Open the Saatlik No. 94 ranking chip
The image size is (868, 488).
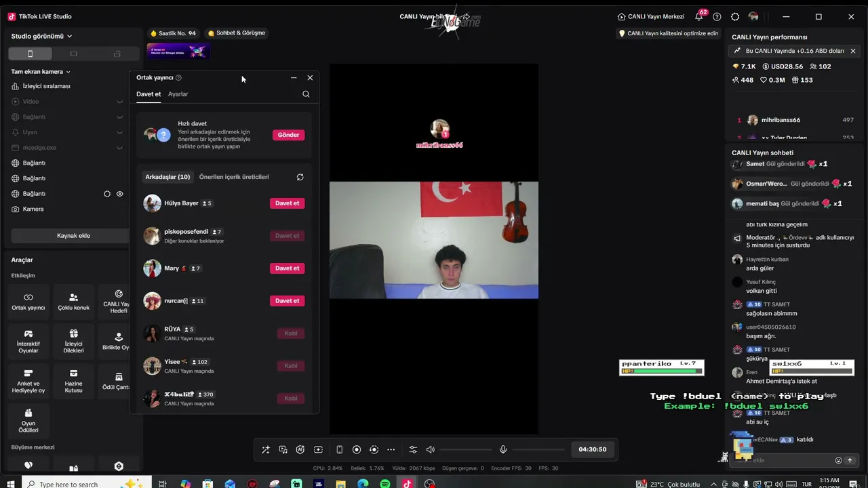coord(173,33)
